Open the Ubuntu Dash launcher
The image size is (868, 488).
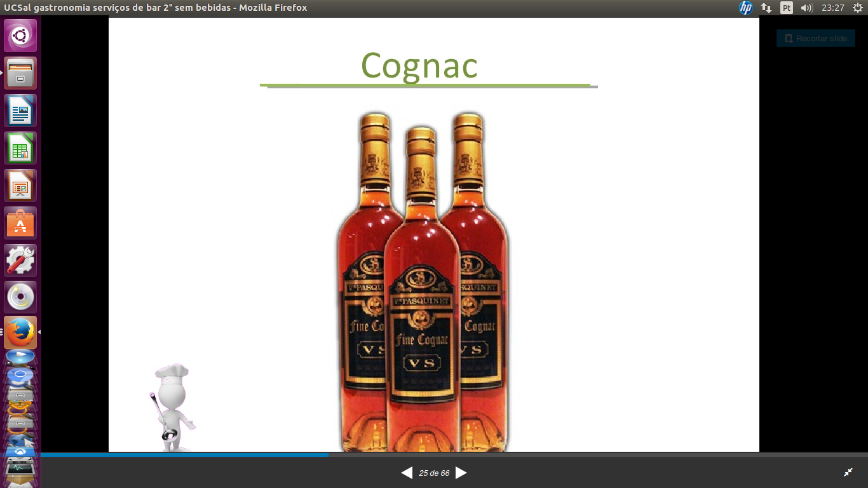[20, 35]
